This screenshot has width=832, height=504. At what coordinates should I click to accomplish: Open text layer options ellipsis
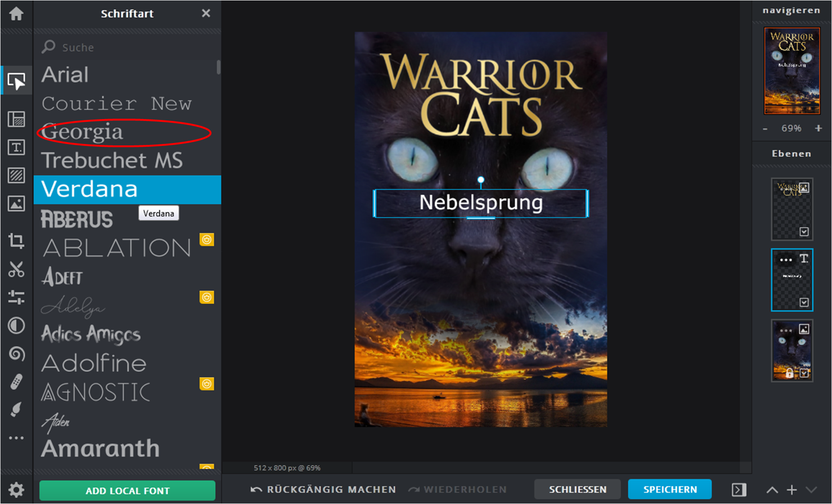tap(786, 260)
